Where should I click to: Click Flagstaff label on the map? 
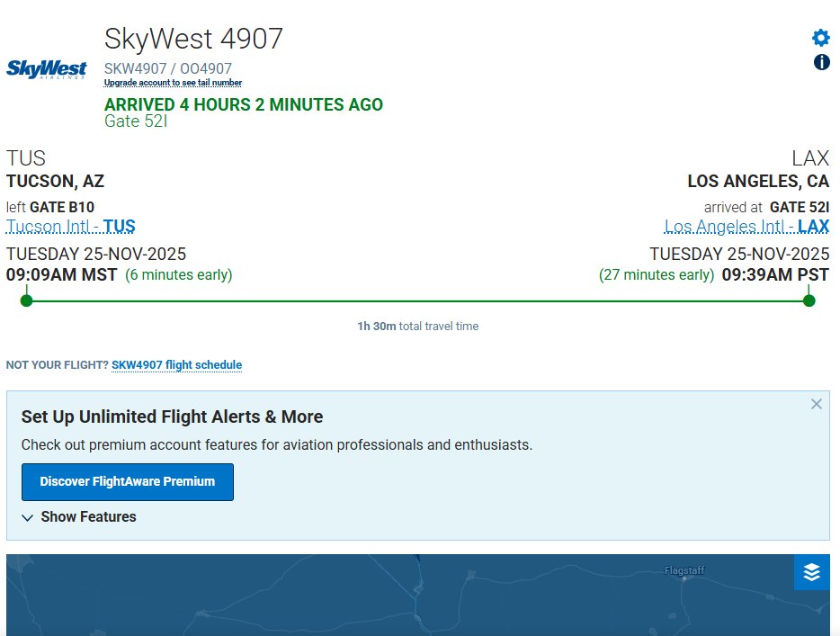tap(684, 570)
